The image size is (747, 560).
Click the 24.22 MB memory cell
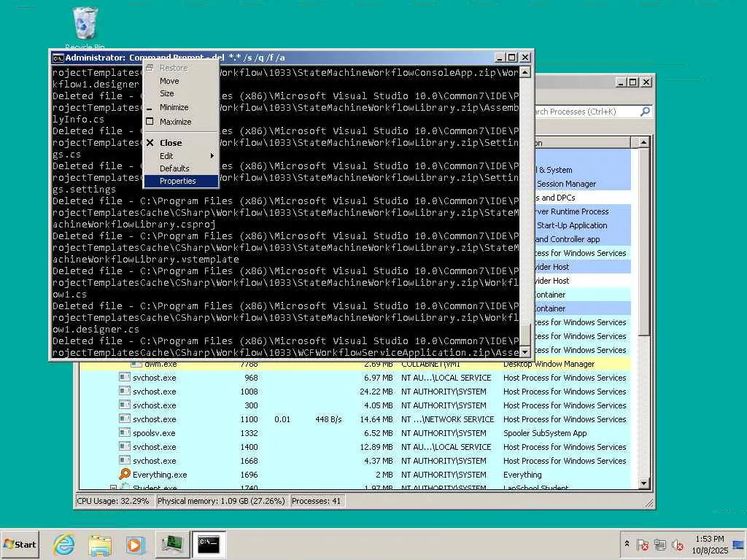coord(376,392)
